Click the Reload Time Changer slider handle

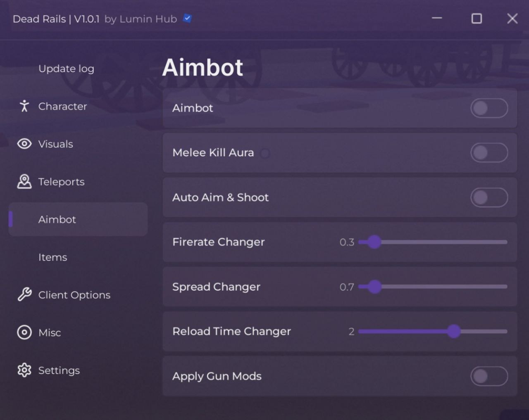click(454, 331)
